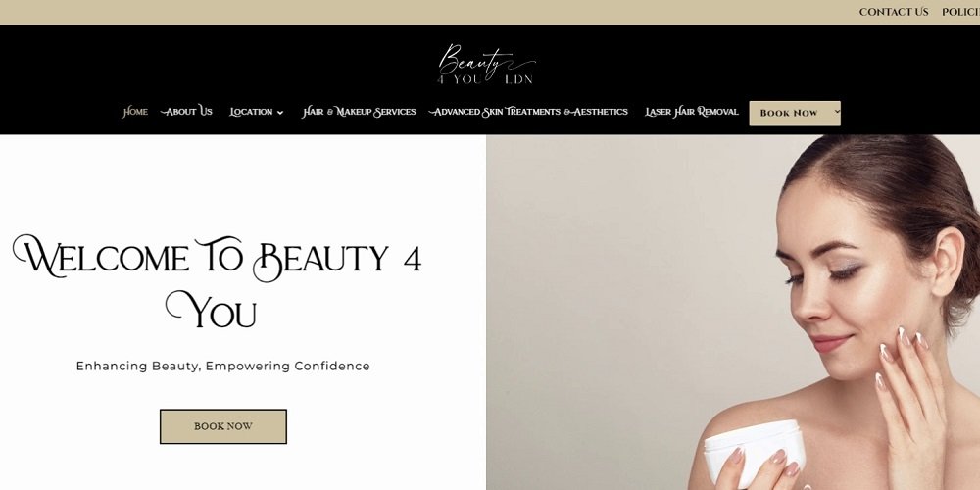
Task: Click the Book Now button under the tagline
Action: point(223,426)
